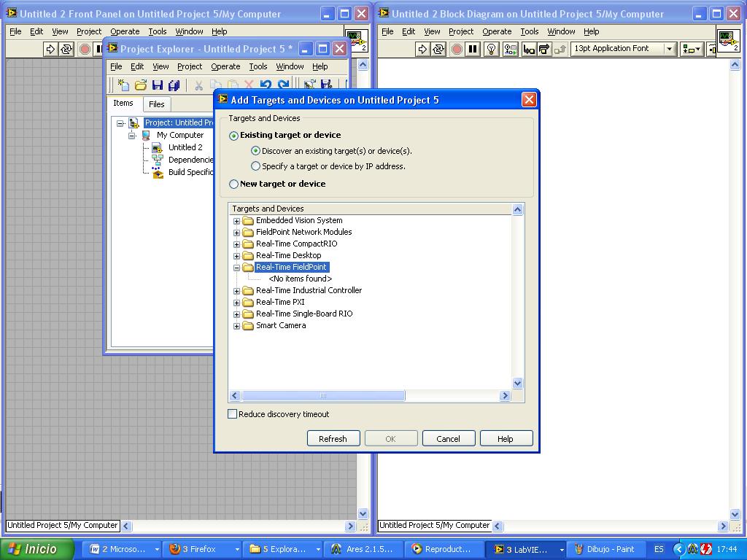
Task: Click Pause button in Block Diagram toolbar
Action: [x=473, y=49]
